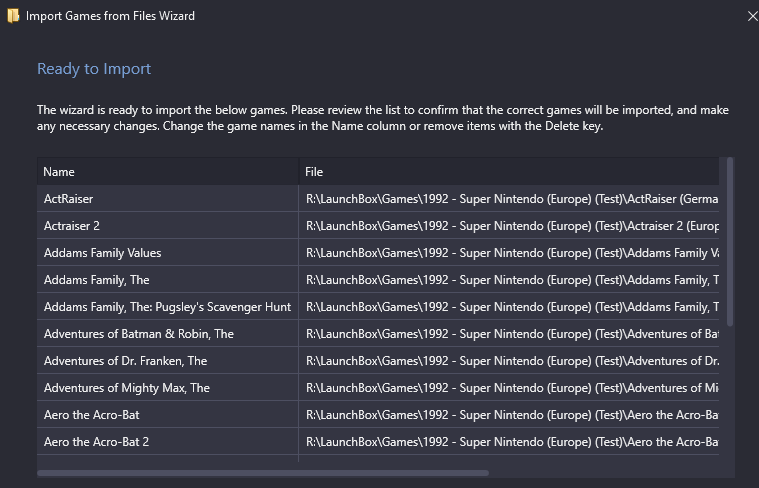Viewport: 759px width, 488px height.
Task: Select the ActRaiser name cell
Action: click(168, 198)
